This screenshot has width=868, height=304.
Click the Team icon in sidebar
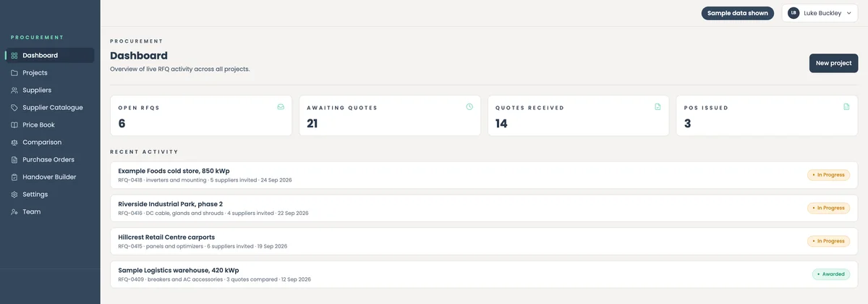click(14, 212)
